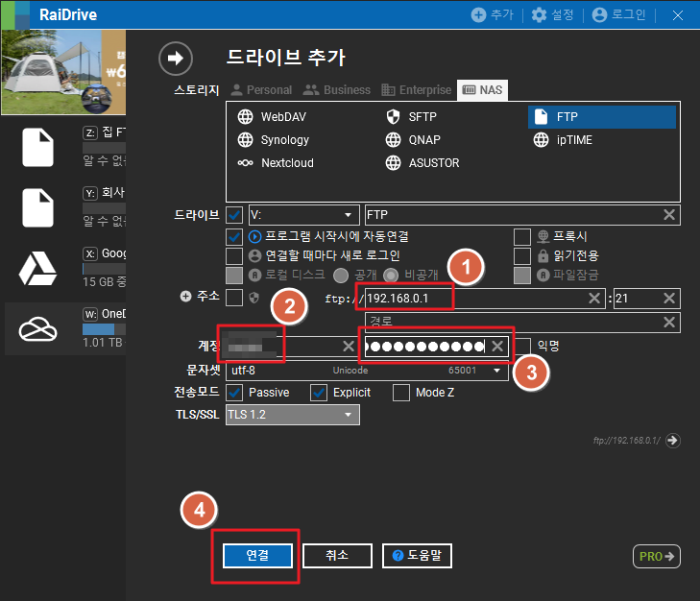Screen dimensions: 700x601
Task: Enable the 익명 anonymous checkbox
Action: (x=521, y=346)
